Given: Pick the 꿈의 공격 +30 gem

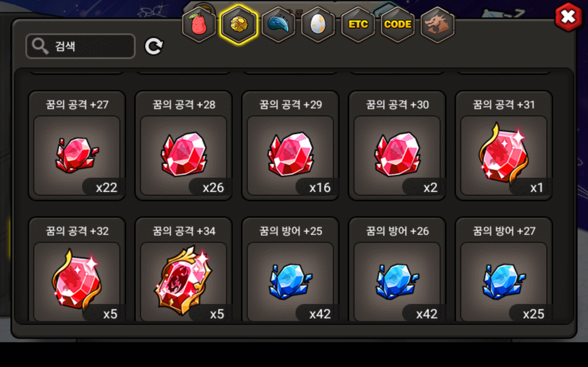Looking at the screenshot, I should [x=397, y=146].
